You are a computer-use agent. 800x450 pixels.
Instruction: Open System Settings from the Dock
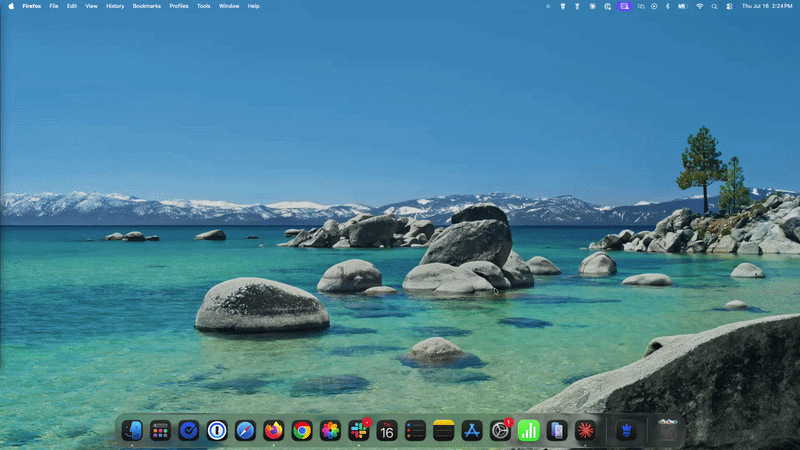coord(500,431)
